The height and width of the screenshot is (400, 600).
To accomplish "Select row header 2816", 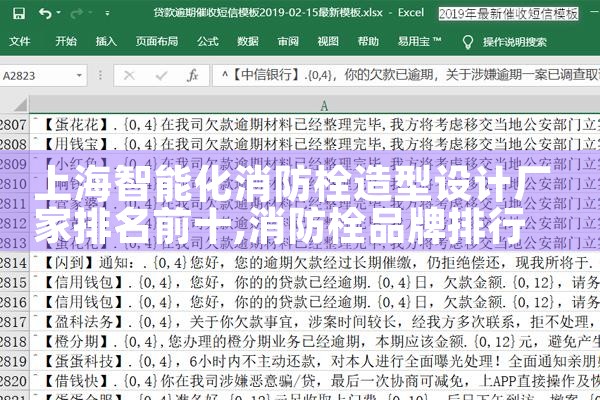I will [x=14, y=302].
